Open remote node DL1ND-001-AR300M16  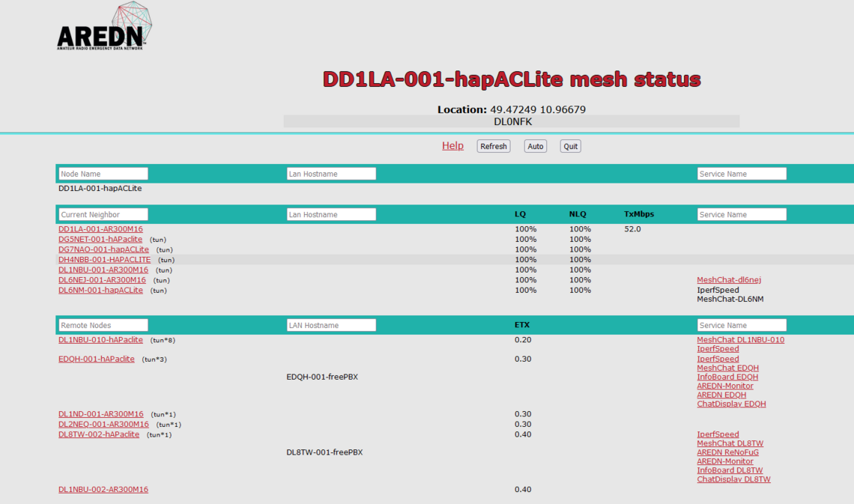click(x=101, y=414)
